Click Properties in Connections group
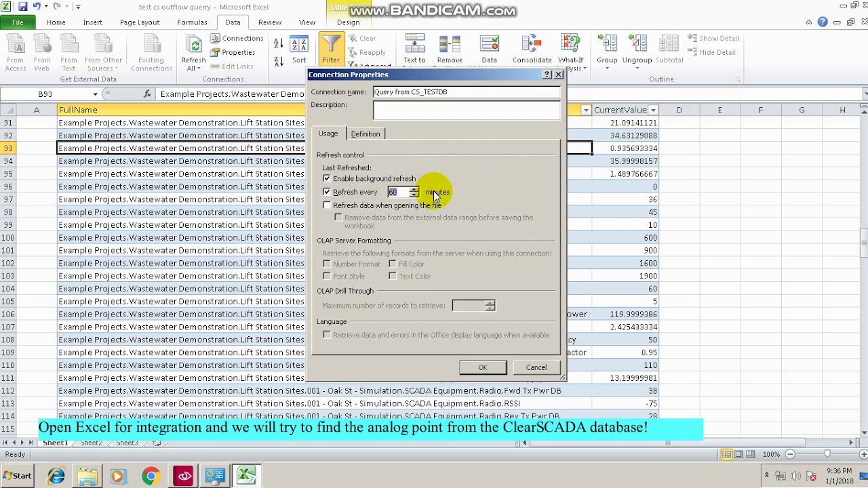The image size is (868, 488). point(232,52)
